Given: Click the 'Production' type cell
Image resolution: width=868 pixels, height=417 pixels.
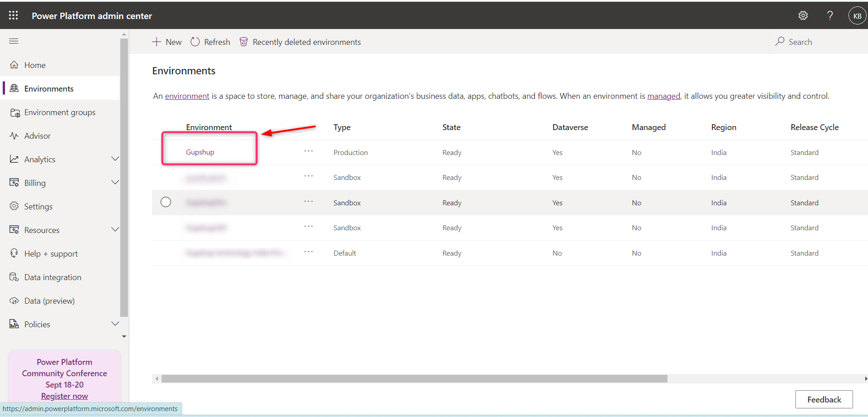Looking at the screenshot, I should 351,152.
